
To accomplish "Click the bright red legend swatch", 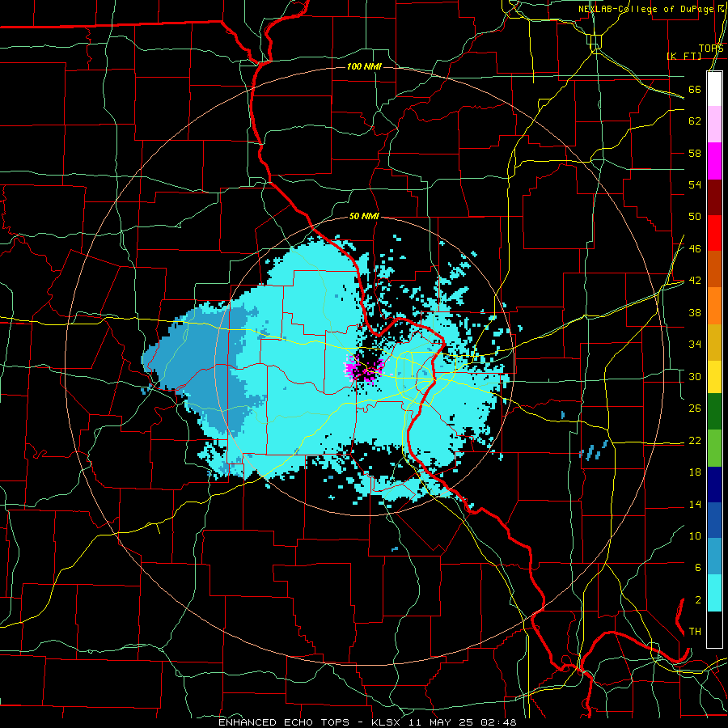I will click(714, 233).
